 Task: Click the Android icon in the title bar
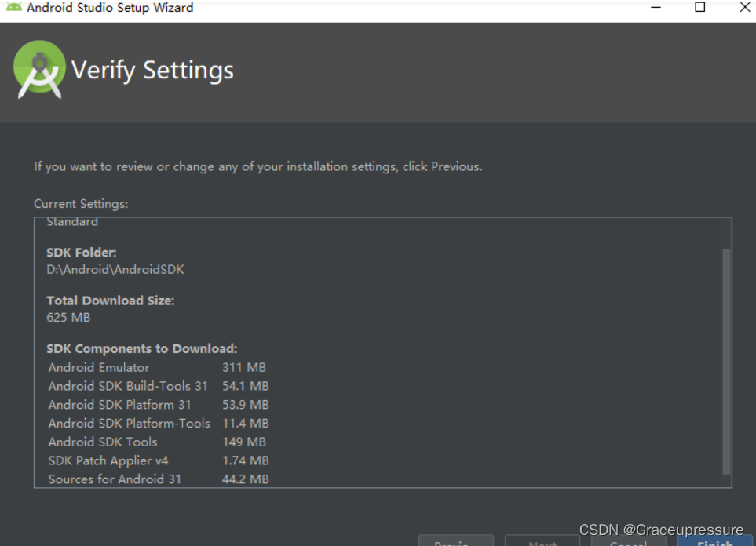point(14,7)
